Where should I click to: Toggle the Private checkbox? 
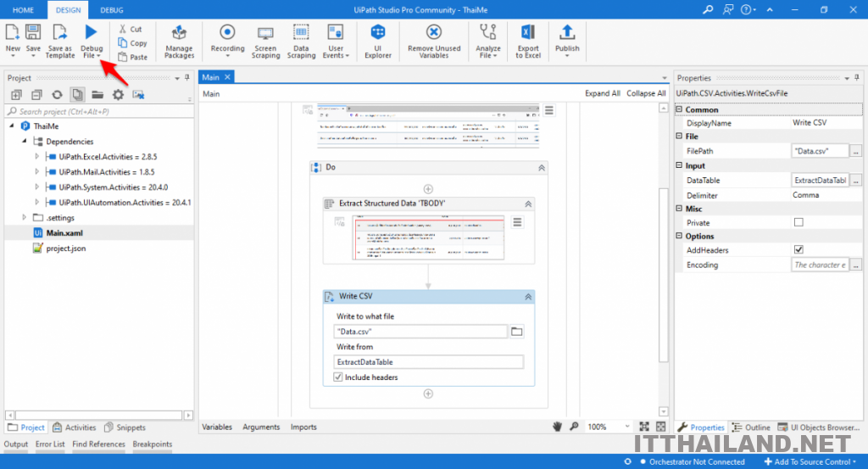click(798, 222)
